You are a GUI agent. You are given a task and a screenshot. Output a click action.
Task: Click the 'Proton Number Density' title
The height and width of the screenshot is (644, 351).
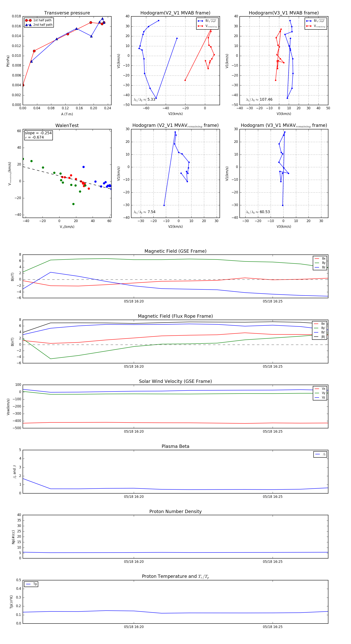(175, 511)
